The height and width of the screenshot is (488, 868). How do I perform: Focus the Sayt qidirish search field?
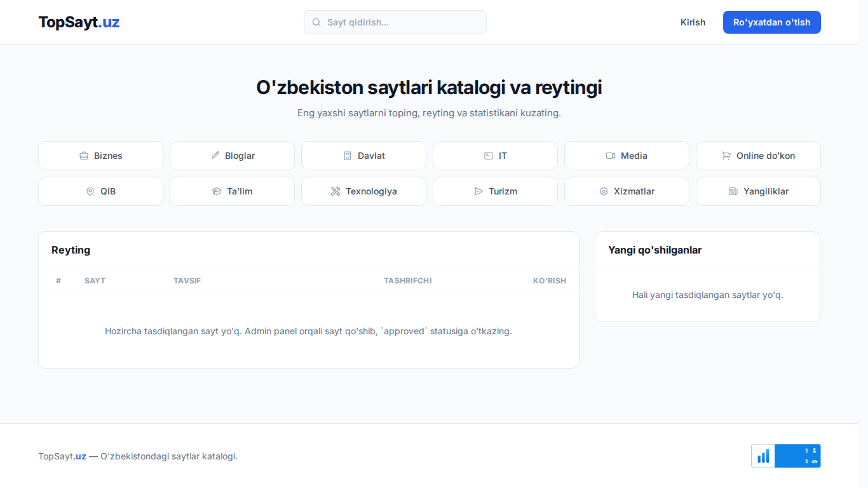tap(395, 22)
